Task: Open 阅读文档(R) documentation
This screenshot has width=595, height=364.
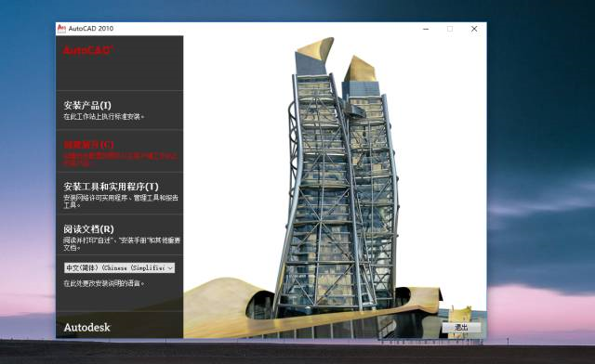Action: [x=89, y=228]
